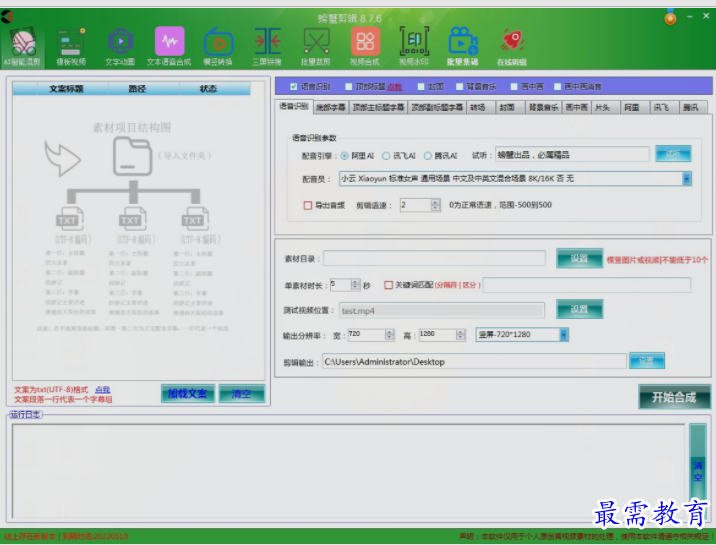716x545 pixels.
Task: Click the 试听 preview button
Action: [673, 154]
